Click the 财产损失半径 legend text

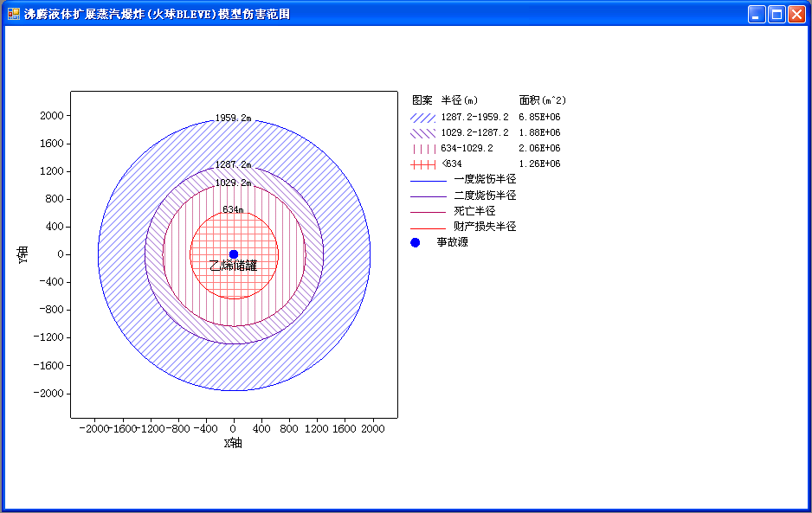[486, 226]
